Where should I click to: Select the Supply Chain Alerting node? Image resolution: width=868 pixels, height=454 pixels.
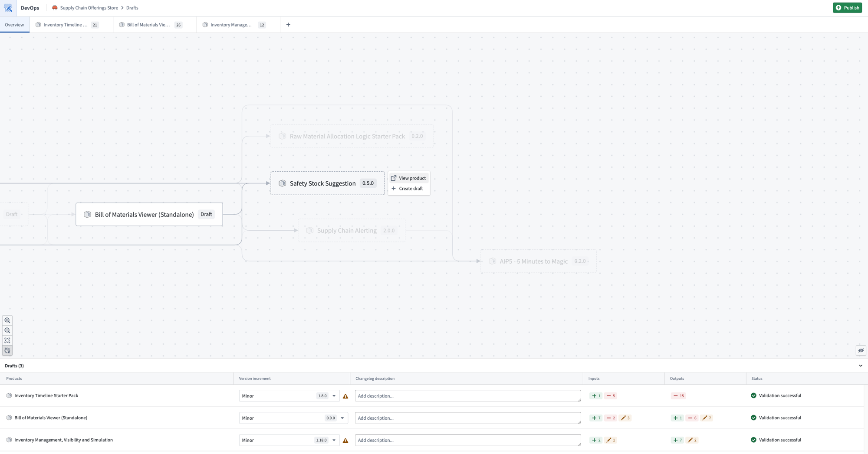click(352, 230)
